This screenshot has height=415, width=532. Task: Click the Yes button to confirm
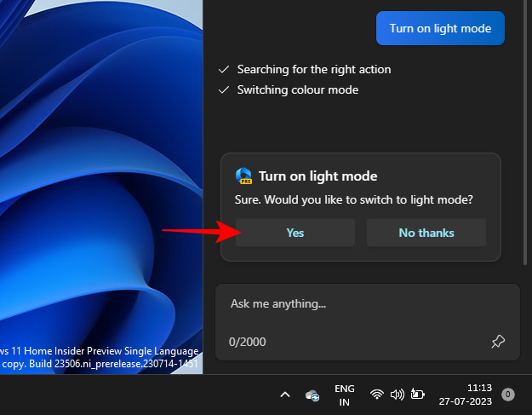point(295,233)
